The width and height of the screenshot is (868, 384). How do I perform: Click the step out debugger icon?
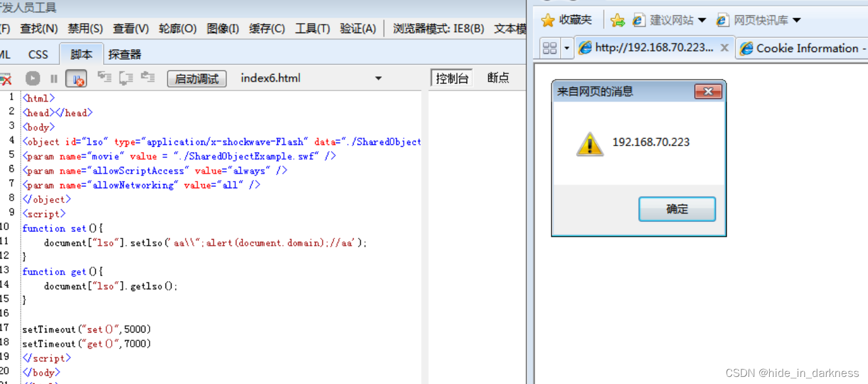coord(148,78)
